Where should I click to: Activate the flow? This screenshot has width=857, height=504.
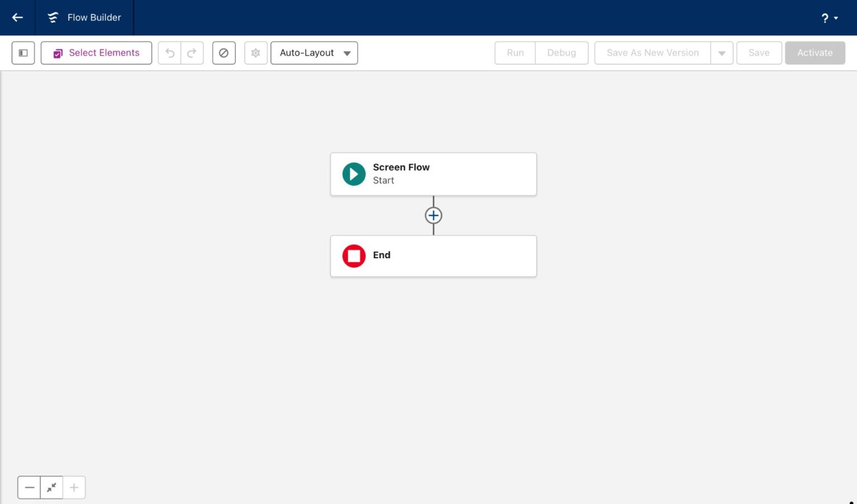[x=815, y=53]
